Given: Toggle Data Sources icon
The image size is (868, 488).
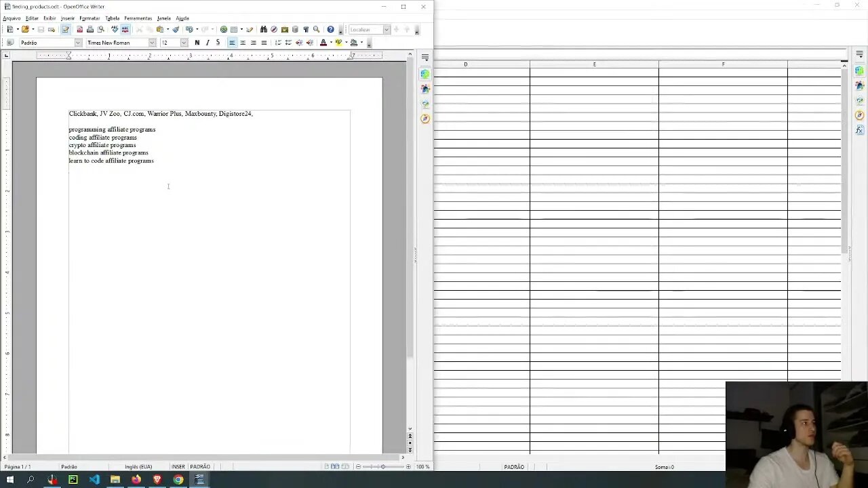Looking at the screenshot, I should coord(295,29).
